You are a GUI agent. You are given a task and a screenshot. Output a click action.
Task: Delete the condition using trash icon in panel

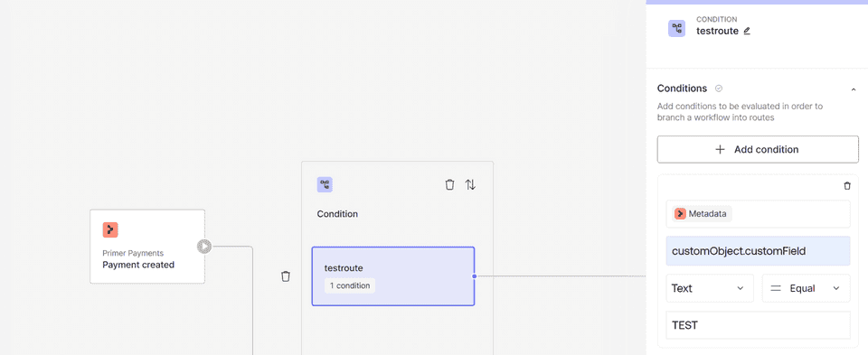[x=847, y=186]
